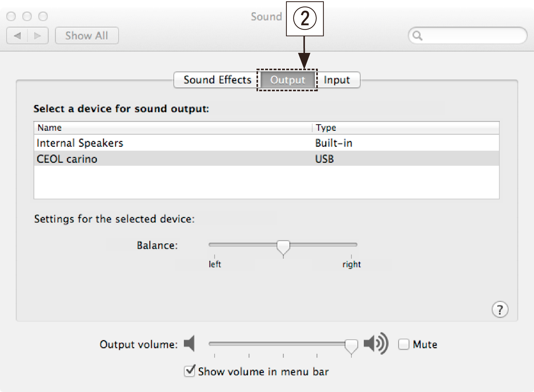Switch to the Input tab
534x392 pixels.
337,80
